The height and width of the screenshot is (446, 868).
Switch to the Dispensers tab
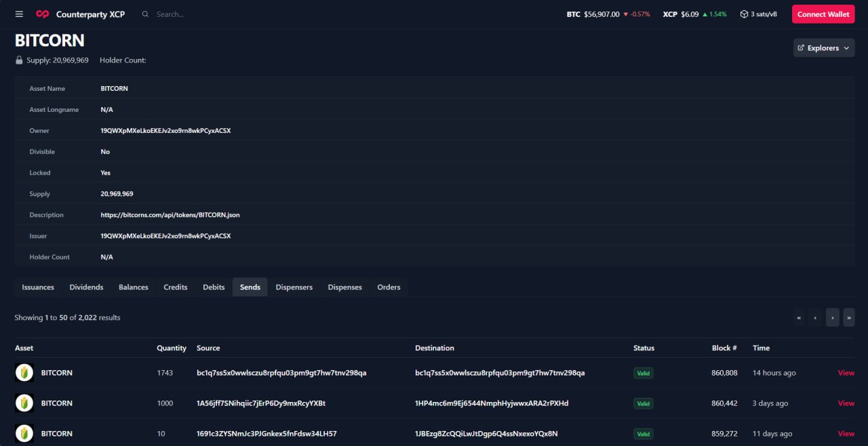[x=294, y=287]
